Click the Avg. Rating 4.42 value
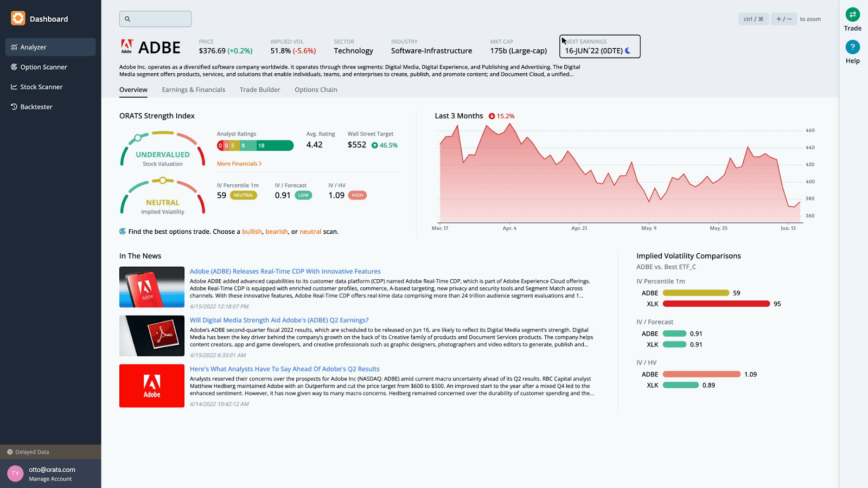 (314, 145)
